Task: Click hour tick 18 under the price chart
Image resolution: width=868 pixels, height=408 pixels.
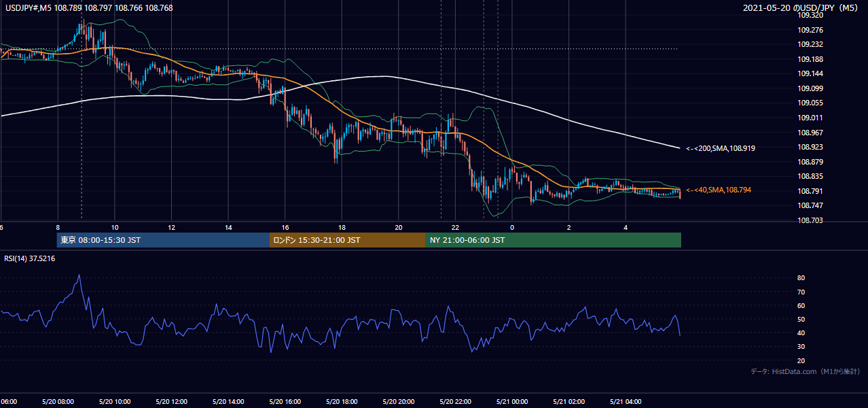Action: pos(342,228)
